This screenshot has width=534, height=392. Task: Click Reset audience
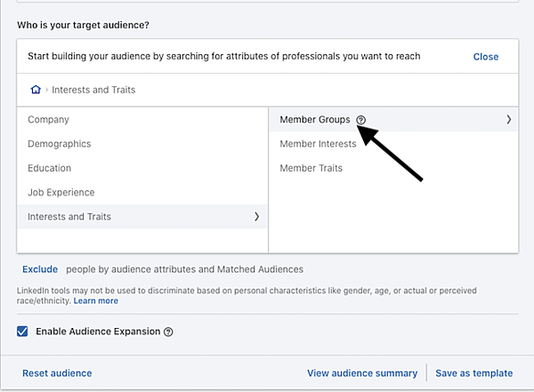coord(57,373)
